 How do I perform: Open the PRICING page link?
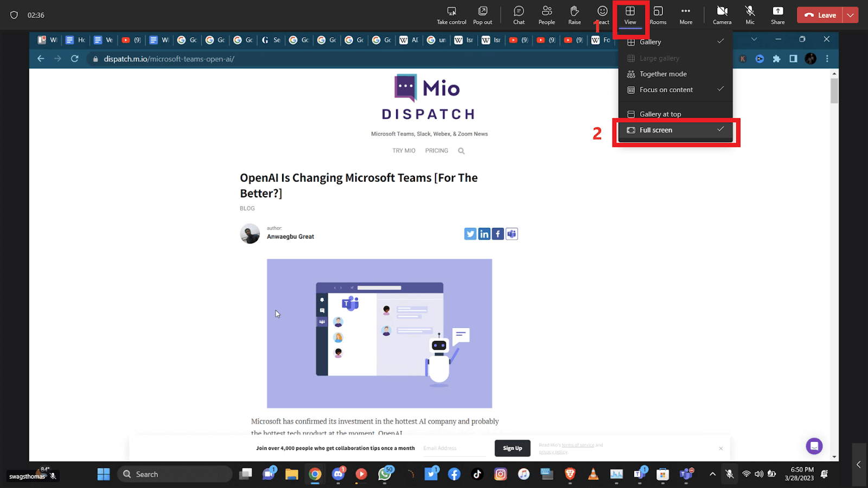pyautogui.click(x=436, y=150)
